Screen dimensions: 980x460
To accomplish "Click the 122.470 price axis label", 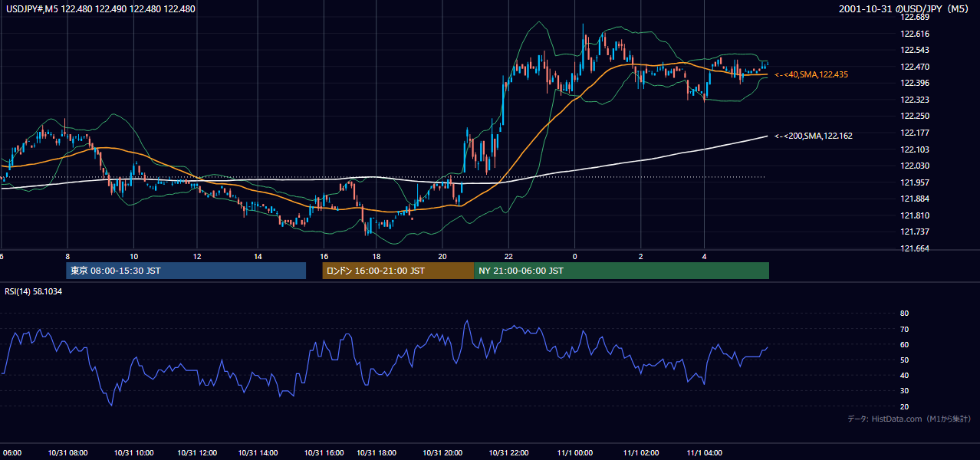I will (916, 67).
